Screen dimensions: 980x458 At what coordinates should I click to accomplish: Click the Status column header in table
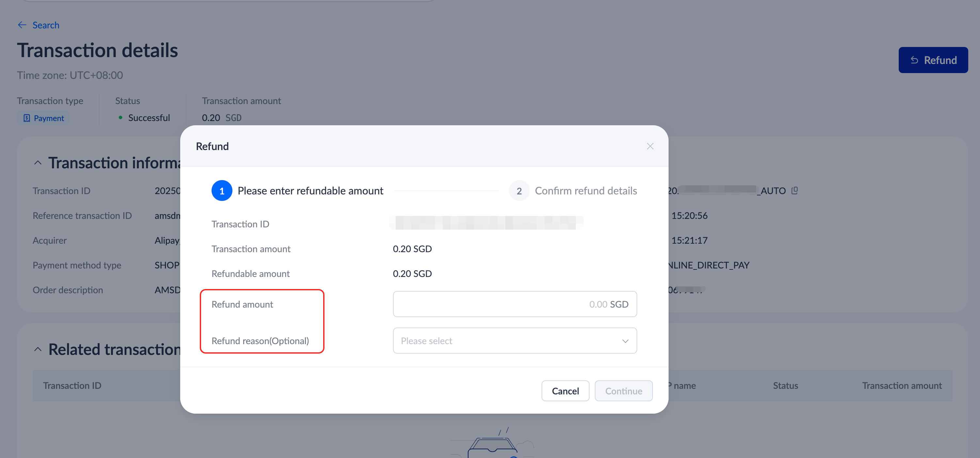tap(785, 386)
